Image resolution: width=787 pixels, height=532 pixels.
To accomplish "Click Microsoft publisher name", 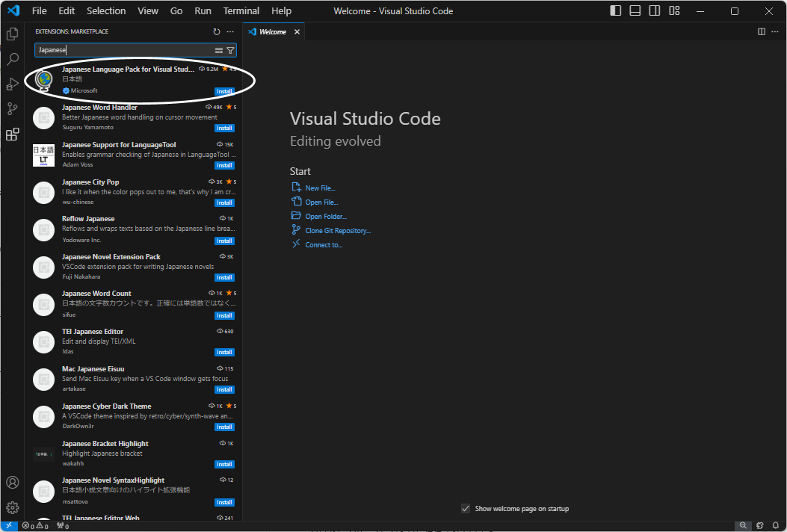I will (84, 91).
